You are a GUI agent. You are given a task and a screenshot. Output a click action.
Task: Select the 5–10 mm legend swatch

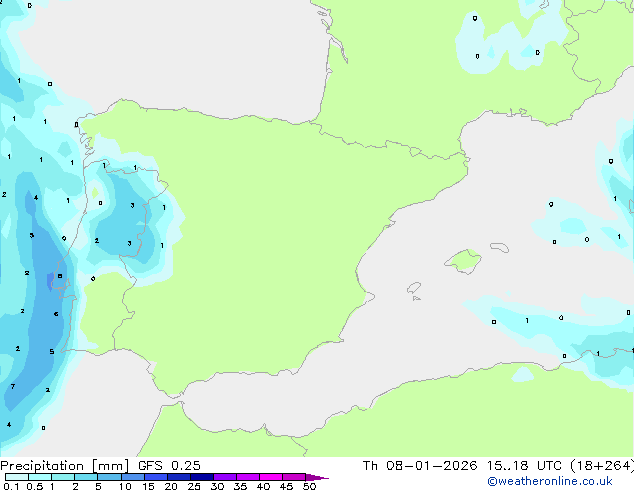109,477
